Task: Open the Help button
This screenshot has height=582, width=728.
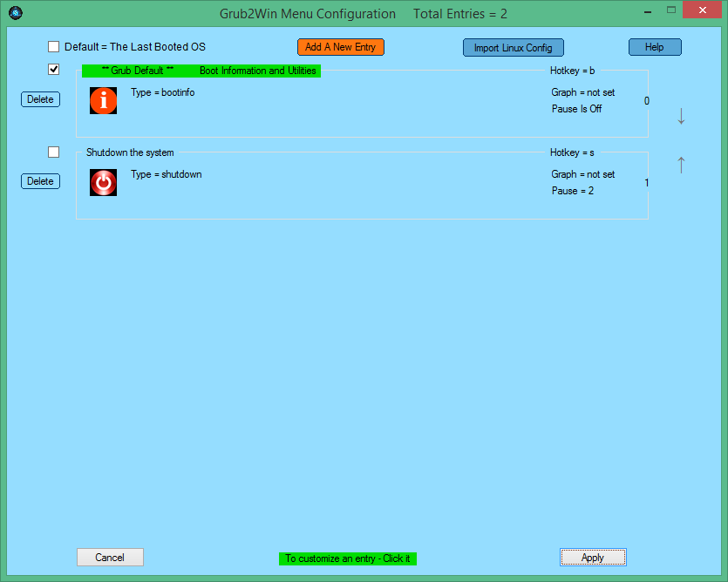Action: 654,47
